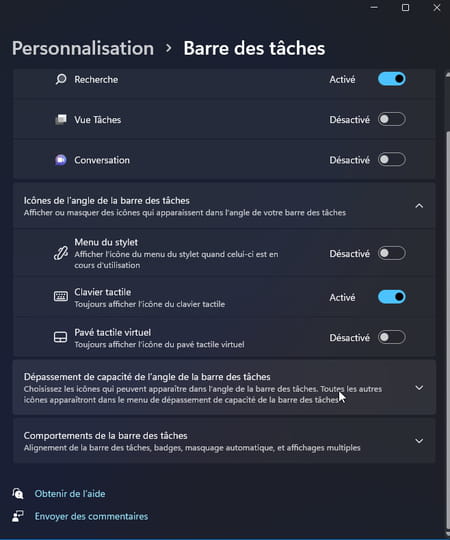Viewport: 450px width, 540px height.
Task: Click the Pavé tactile virtuel icon
Action: point(61,337)
